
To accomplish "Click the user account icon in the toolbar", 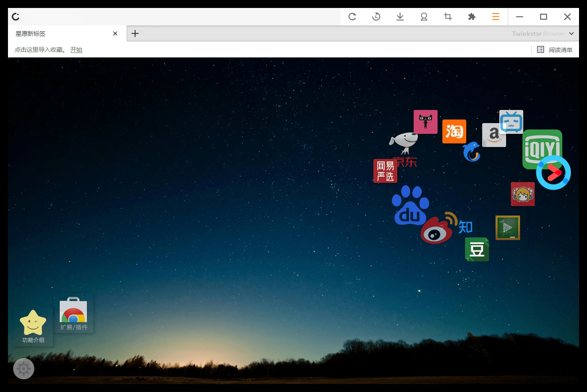I will click(x=424, y=17).
